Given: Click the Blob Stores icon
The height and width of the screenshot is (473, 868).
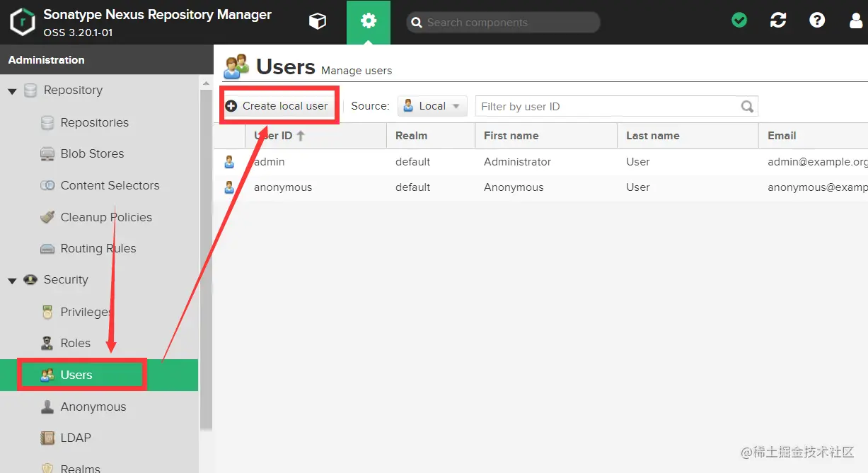Looking at the screenshot, I should 47,154.
